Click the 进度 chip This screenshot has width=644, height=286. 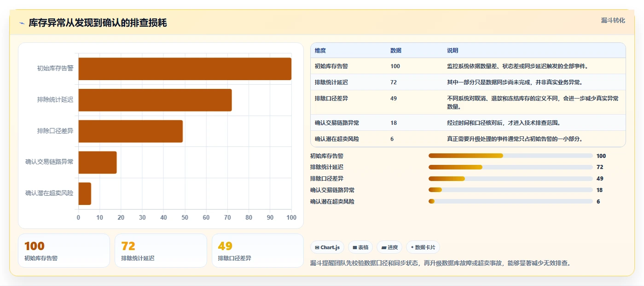pos(389,247)
